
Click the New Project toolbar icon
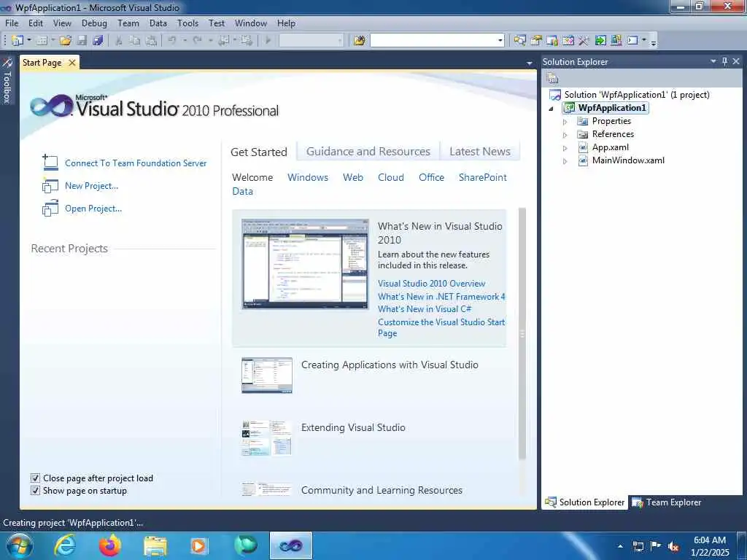pyautogui.click(x=18, y=41)
